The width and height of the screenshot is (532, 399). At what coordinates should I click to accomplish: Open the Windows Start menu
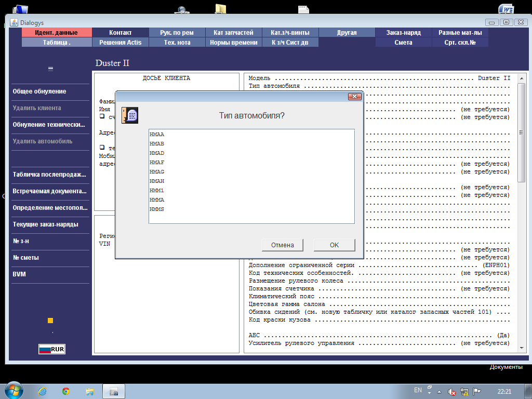14,391
